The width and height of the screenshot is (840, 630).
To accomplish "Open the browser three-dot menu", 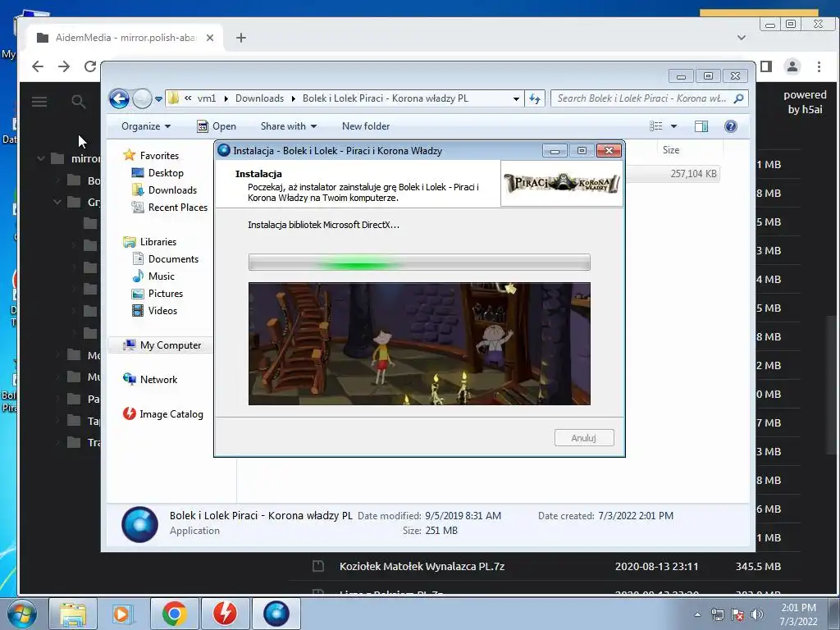I will (x=819, y=66).
